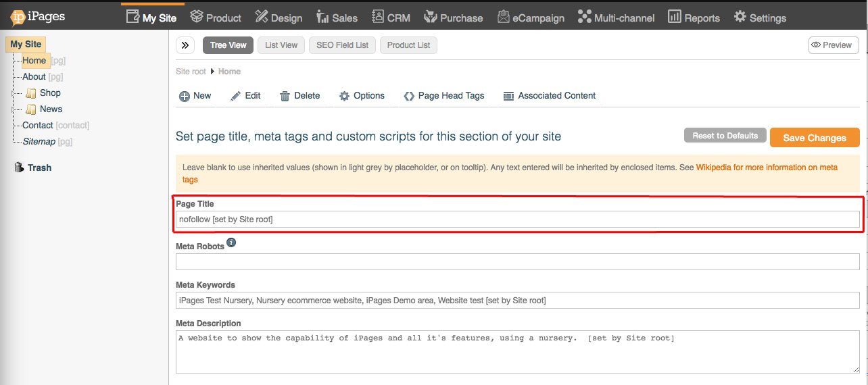868x385 pixels.
Task: Click into the Meta Robots input field
Action: pos(517,261)
